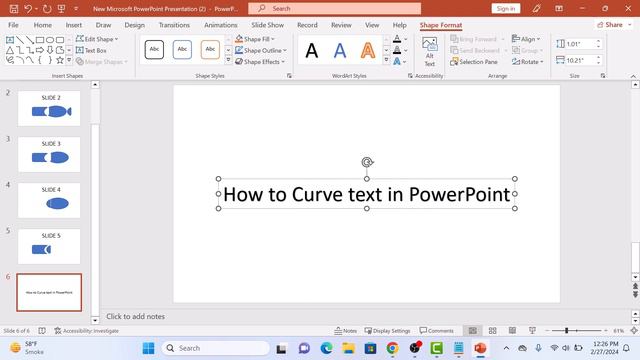Click the shape width input field
The height and width of the screenshot is (360, 640).
pyautogui.click(x=580, y=60)
